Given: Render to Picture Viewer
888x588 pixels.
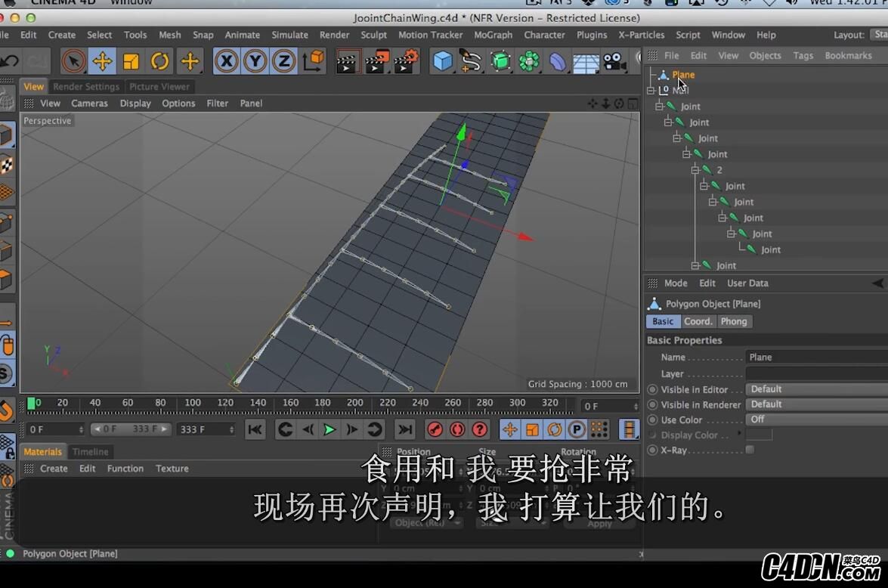Looking at the screenshot, I should pyautogui.click(x=376, y=61).
